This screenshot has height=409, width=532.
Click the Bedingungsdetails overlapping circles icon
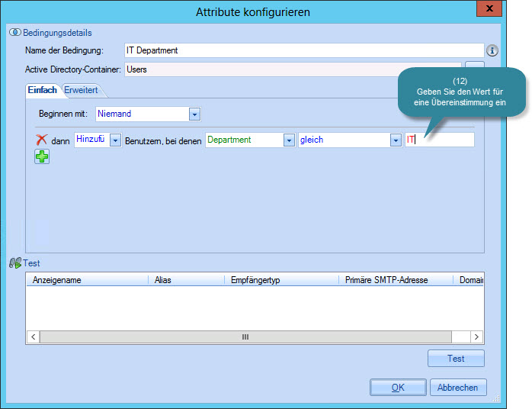(15, 32)
